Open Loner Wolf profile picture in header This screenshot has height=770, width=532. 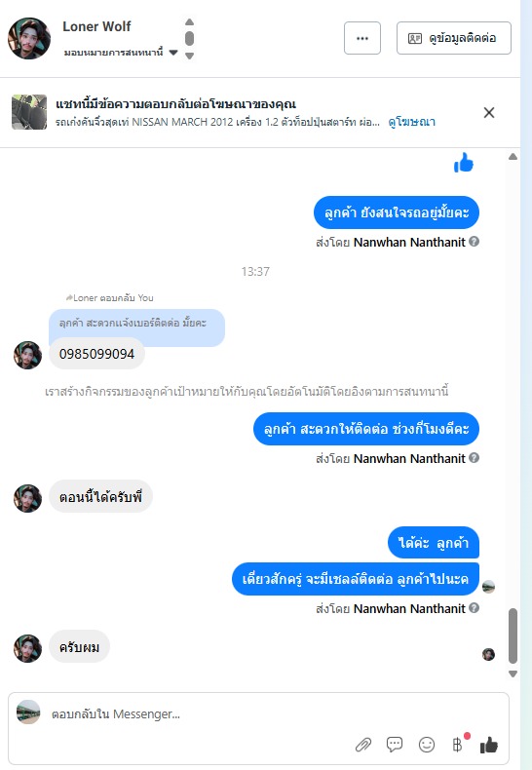click(29, 38)
